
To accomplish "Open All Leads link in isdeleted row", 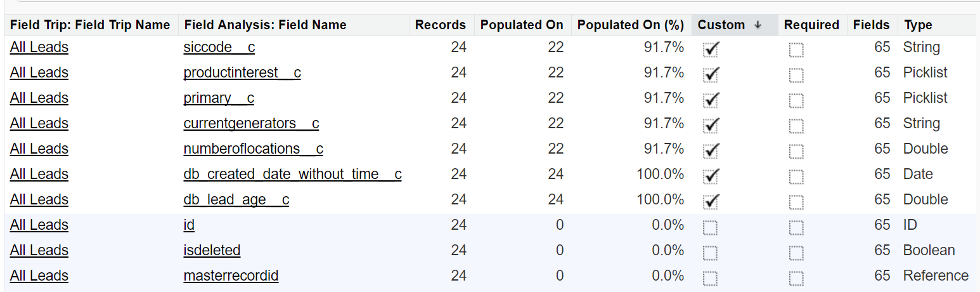I will 39,251.
